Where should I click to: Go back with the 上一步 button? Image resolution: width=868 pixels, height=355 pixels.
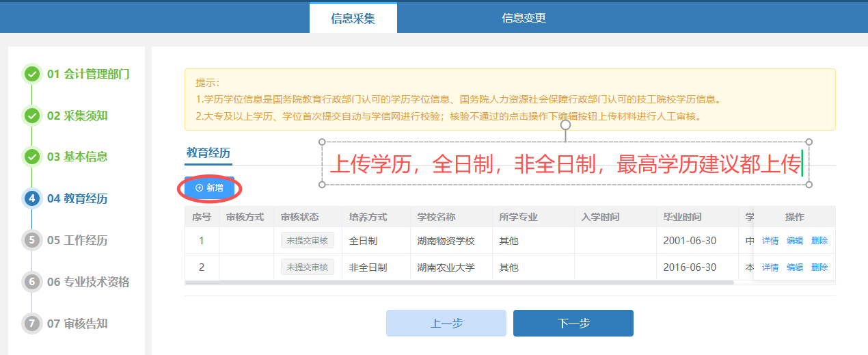click(x=446, y=324)
